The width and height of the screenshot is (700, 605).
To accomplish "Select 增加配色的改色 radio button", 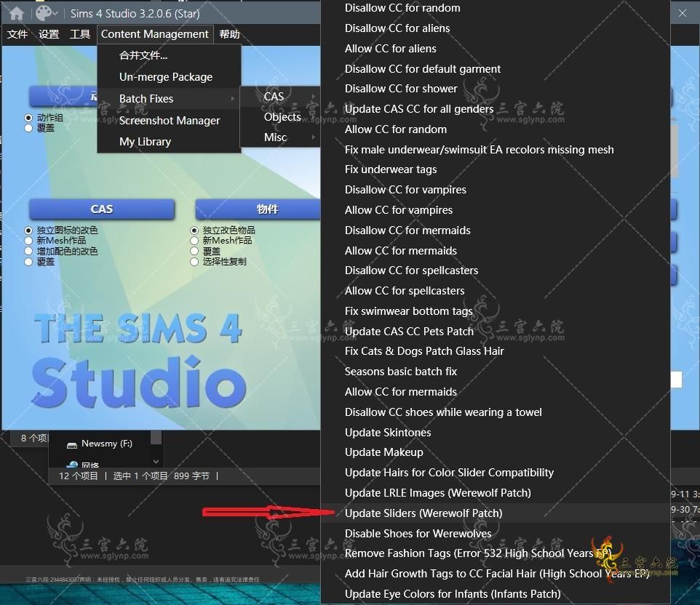I will [x=28, y=251].
